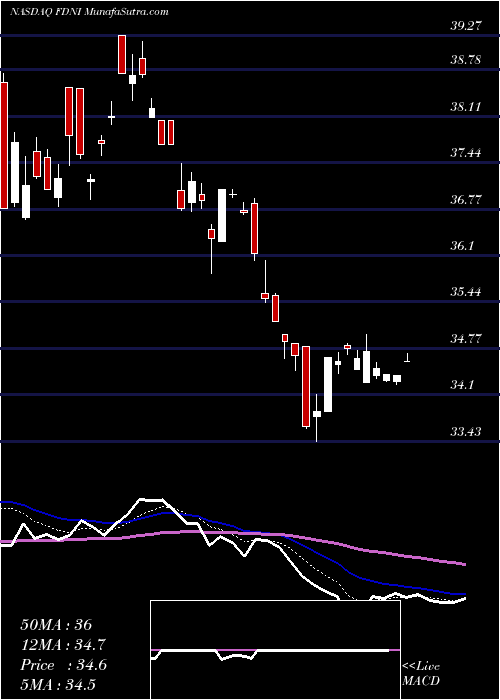Click inside the MACD indicator box

point(275,650)
